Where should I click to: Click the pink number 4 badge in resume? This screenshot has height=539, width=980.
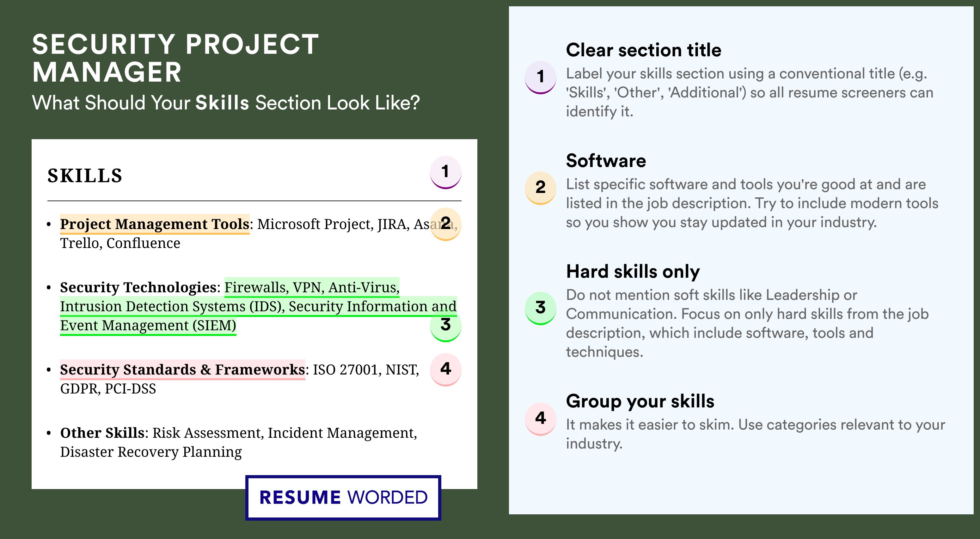click(x=445, y=369)
